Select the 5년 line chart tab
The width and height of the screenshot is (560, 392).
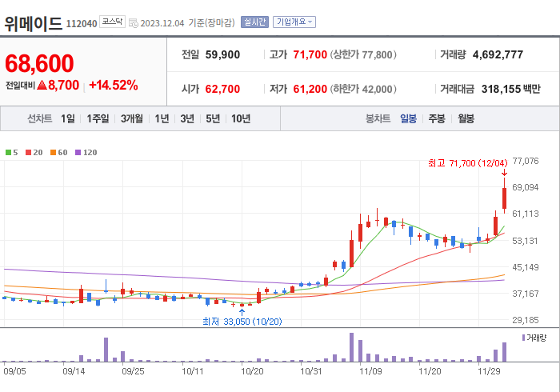click(213, 118)
